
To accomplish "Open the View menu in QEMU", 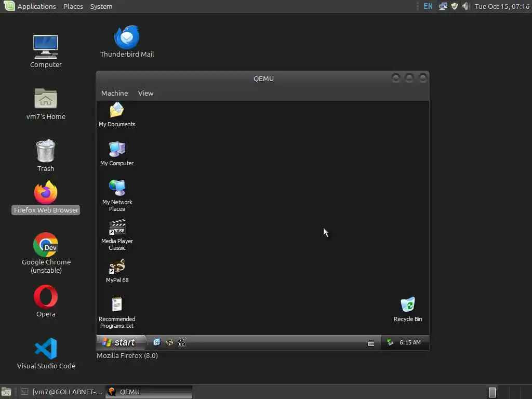I will (145, 93).
